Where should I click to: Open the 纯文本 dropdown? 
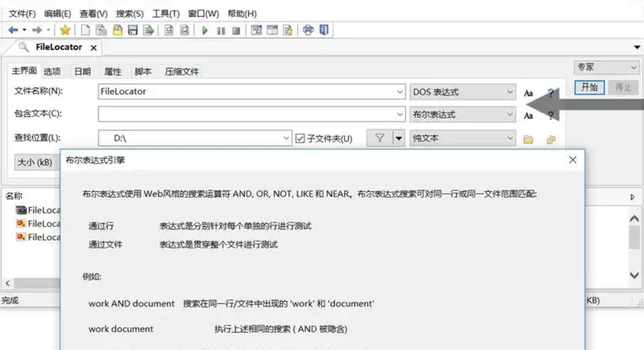coord(462,138)
